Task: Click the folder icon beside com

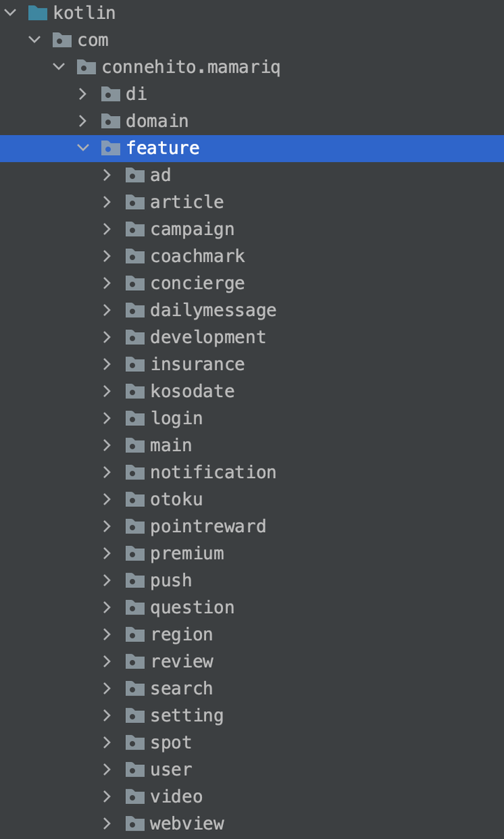Action: (x=62, y=40)
